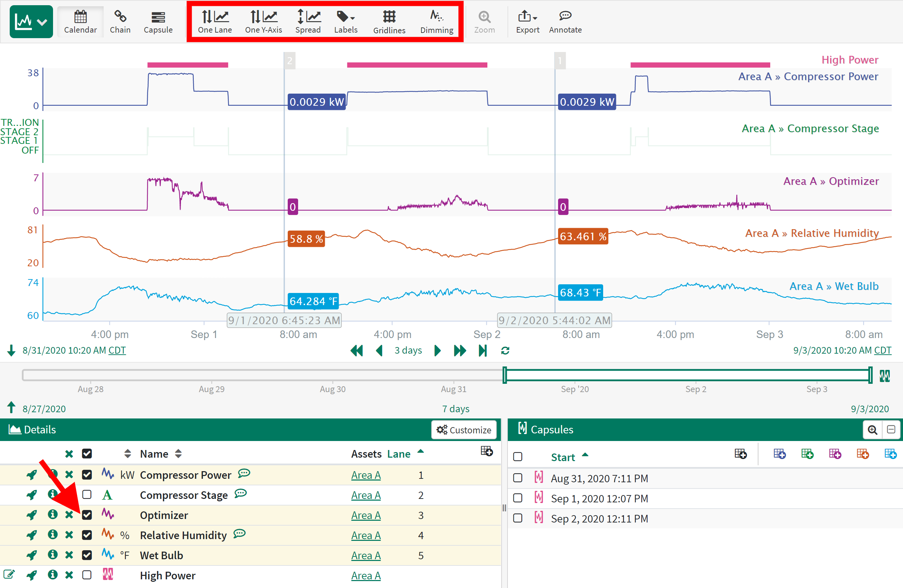Open the trend view type dropdown
Image resolution: width=903 pixels, height=588 pixels.
[31, 21]
